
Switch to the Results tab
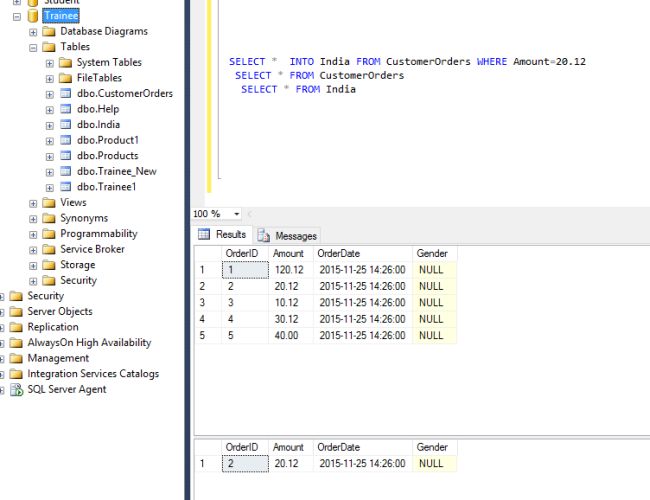click(x=230, y=235)
